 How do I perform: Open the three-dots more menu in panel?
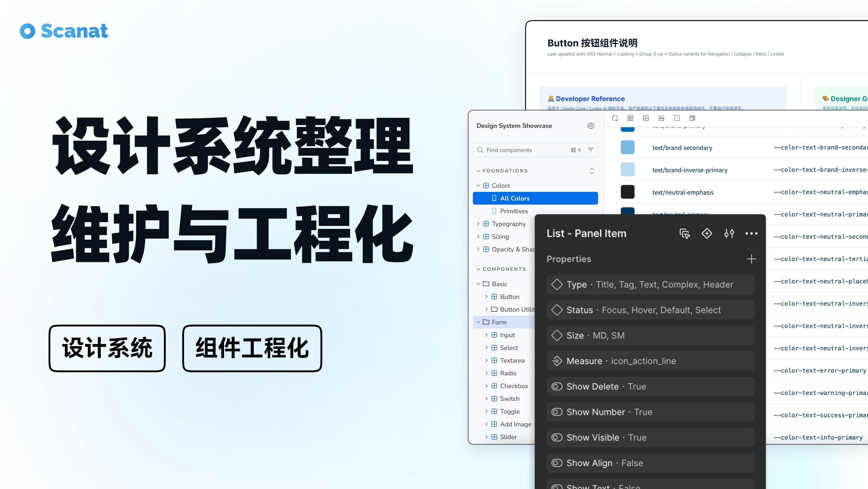[x=751, y=233]
